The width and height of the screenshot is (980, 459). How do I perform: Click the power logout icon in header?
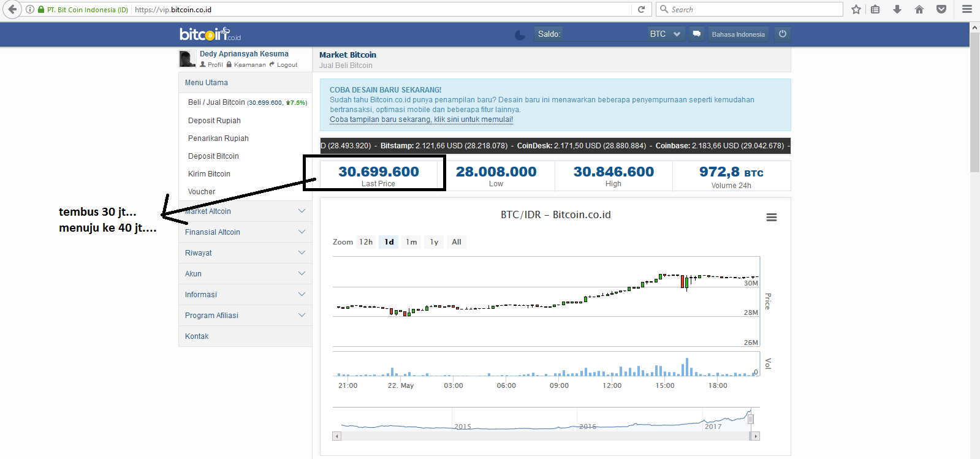click(783, 34)
